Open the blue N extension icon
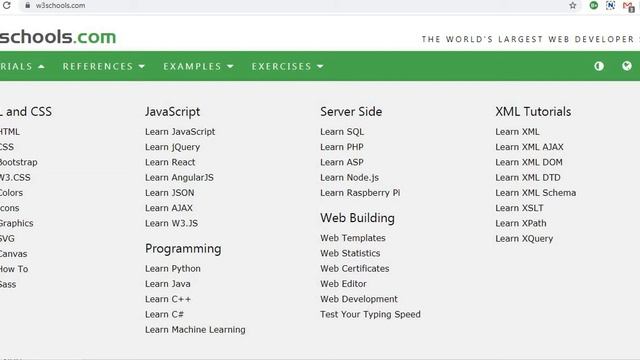This screenshot has height=360, width=640. click(611, 5)
